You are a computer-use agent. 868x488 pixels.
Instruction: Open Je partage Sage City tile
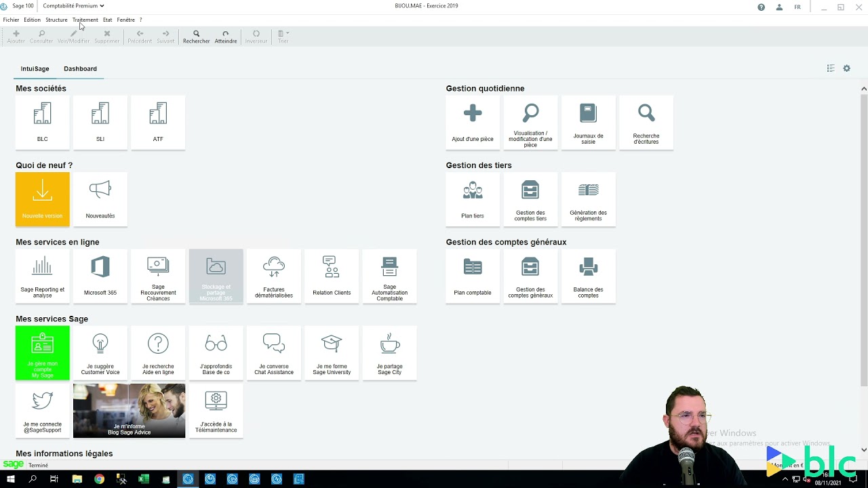coord(389,353)
